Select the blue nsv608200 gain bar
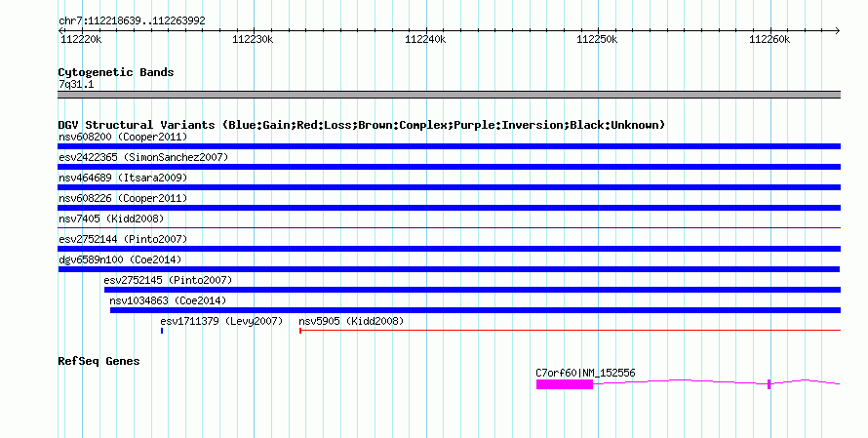 [449, 146]
